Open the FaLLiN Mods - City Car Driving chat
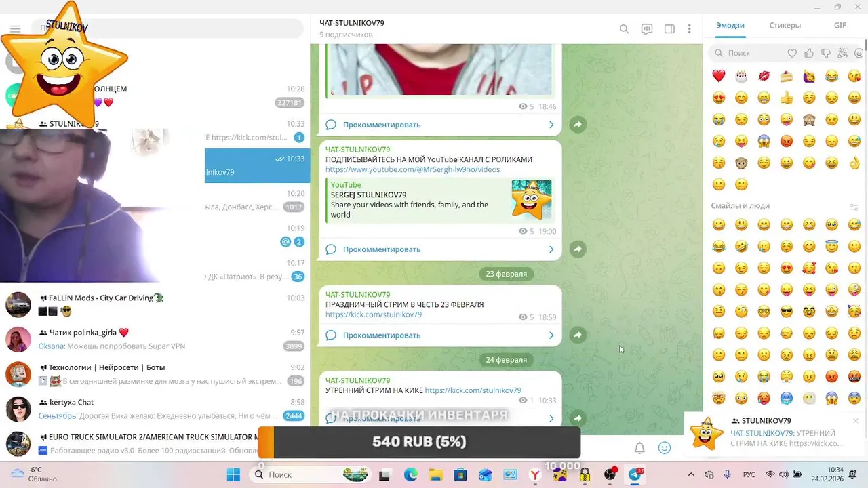The image size is (868, 488). 155,305
